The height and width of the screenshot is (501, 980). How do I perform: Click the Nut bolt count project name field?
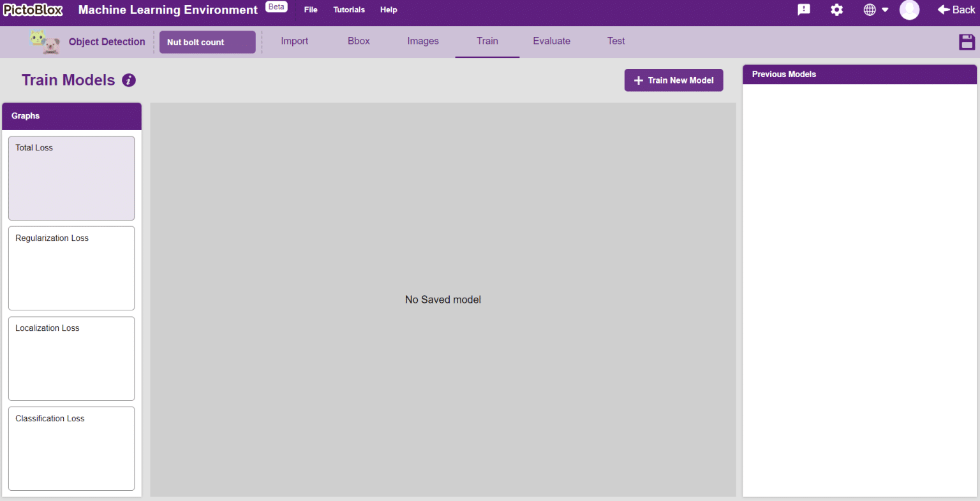point(207,42)
